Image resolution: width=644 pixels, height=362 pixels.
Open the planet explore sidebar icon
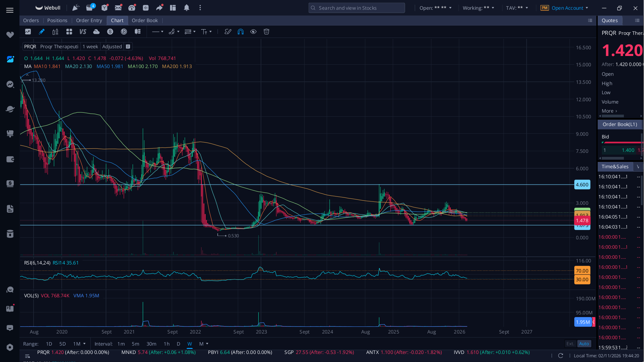tap(10, 109)
